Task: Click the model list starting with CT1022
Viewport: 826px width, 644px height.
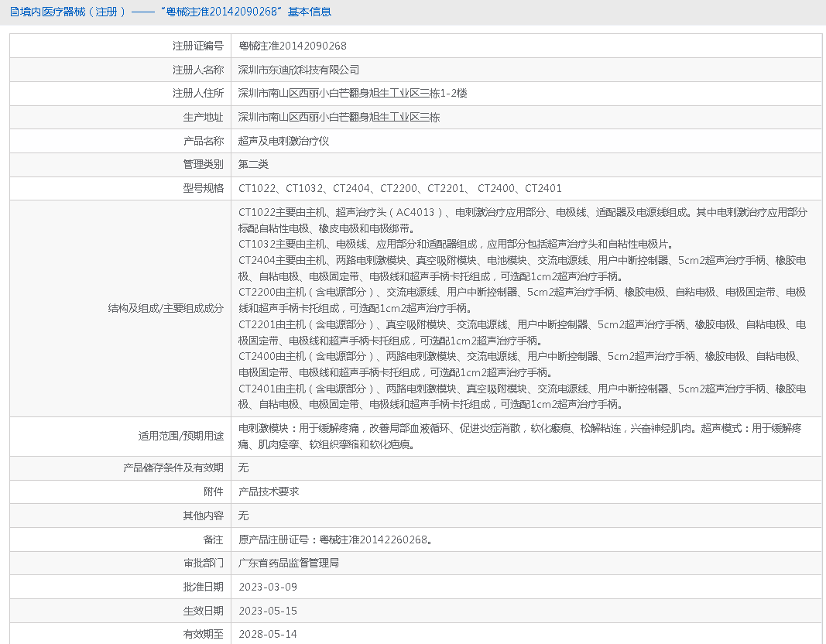Action: click(x=399, y=188)
